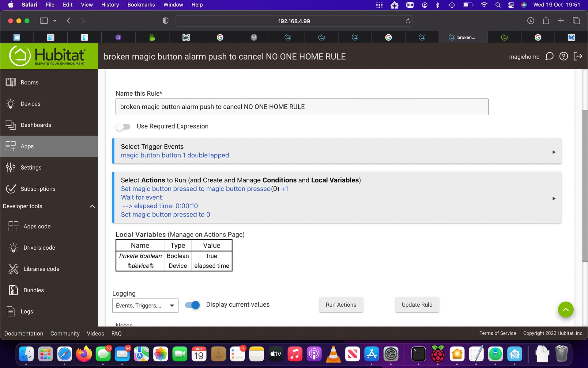Click the logout icon in header
The image size is (588, 368).
coord(578,56)
